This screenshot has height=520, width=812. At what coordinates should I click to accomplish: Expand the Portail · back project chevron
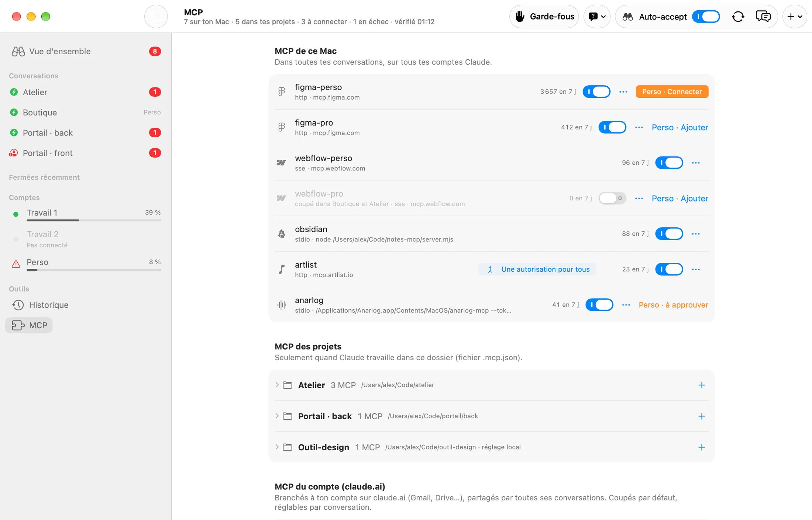click(x=277, y=416)
